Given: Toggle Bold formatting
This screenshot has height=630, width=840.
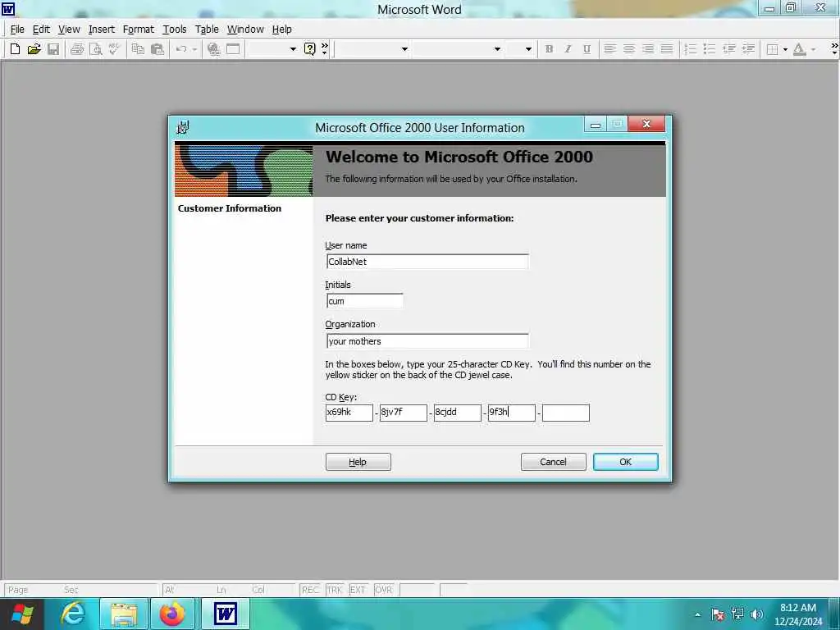Looking at the screenshot, I should tap(549, 49).
